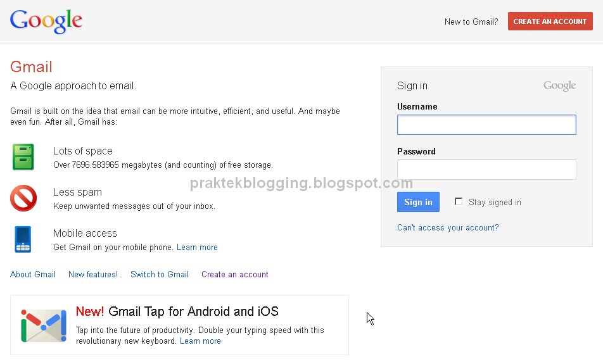Click the 'New to Gmail?' text
Image resolution: width=603 pixels, height=364 pixels.
471,22
